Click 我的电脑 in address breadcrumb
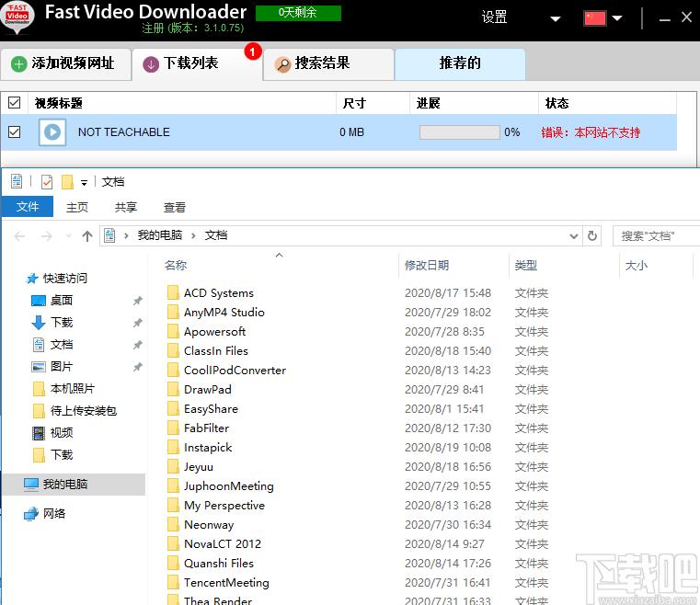Viewport: 700px width, 605px height. pyautogui.click(x=160, y=235)
